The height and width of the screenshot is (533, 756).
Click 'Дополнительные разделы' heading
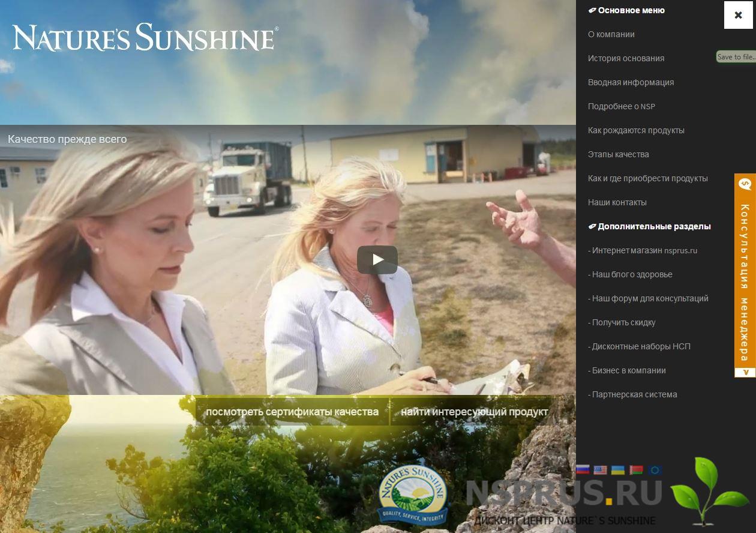point(649,226)
